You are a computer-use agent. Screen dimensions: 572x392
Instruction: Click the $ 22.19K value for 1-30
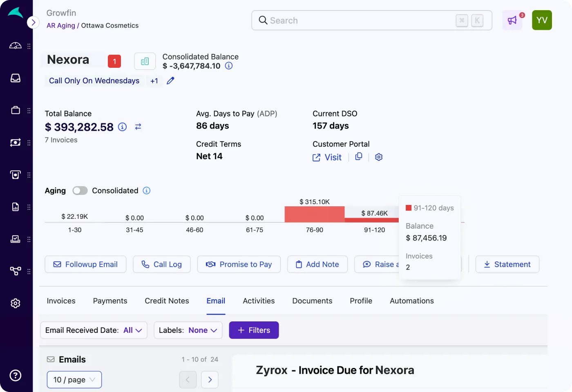tap(75, 216)
